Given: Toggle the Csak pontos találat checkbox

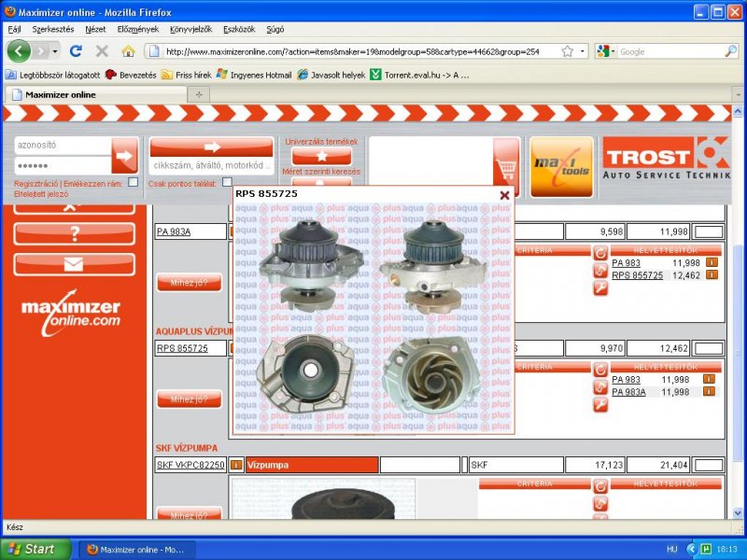Looking at the screenshot, I should [227, 182].
